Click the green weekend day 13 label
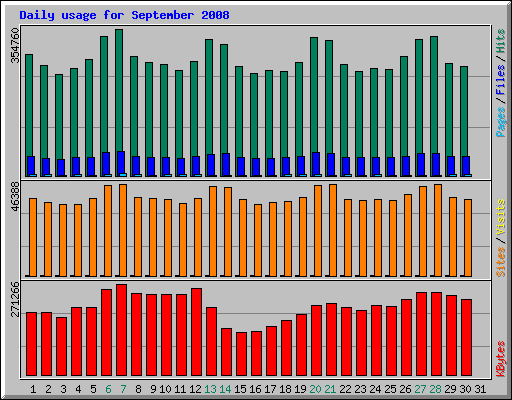Image resolution: width=512 pixels, height=400 pixels. tap(210, 389)
